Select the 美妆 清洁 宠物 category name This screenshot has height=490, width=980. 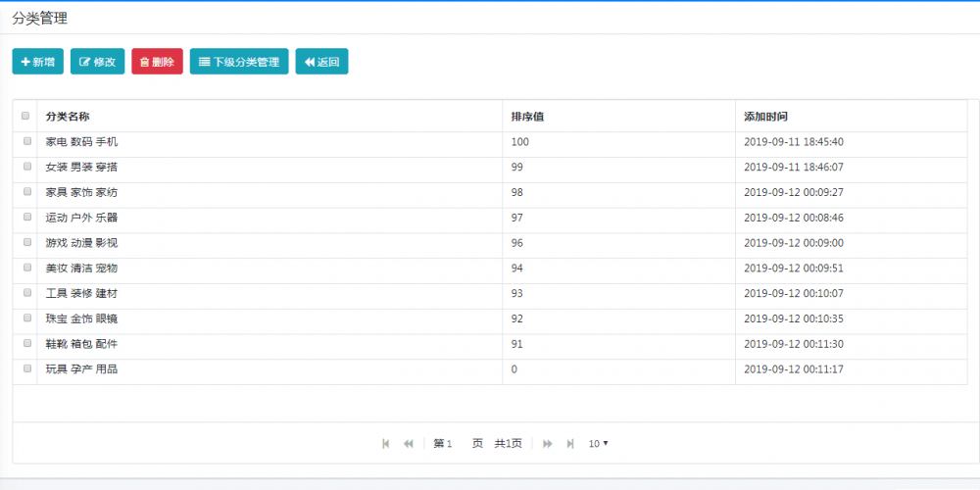tap(82, 269)
